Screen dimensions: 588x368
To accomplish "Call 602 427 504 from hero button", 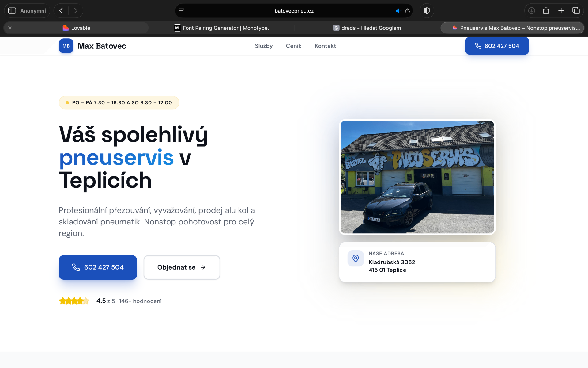I will point(98,267).
